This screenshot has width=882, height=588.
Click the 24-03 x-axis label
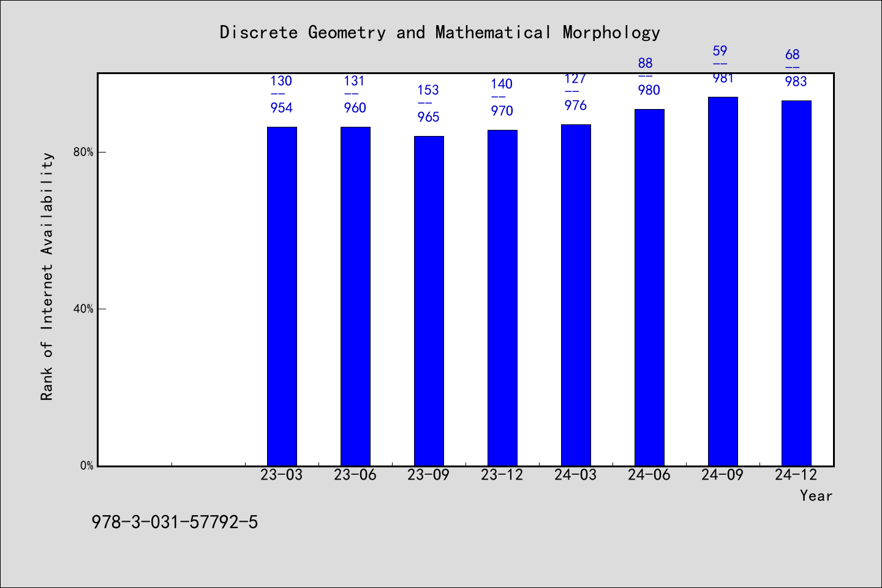click(x=576, y=475)
